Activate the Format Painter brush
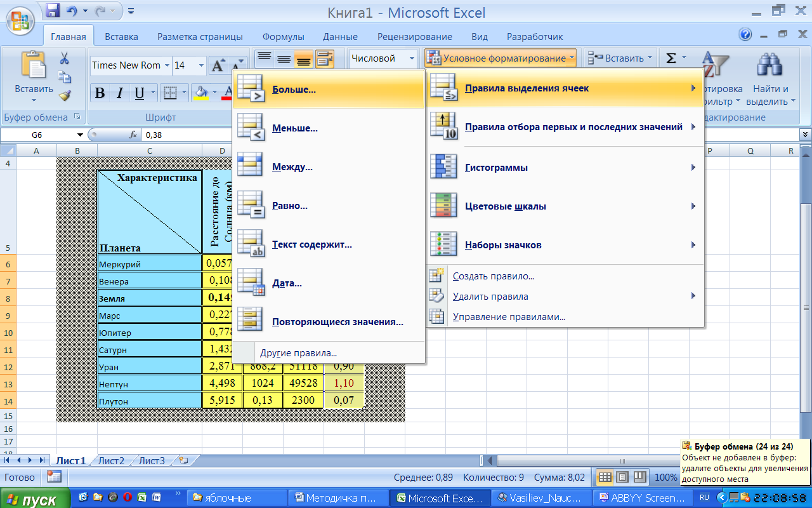Image resolution: width=812 pixels, height=508 pixels. 64,96
